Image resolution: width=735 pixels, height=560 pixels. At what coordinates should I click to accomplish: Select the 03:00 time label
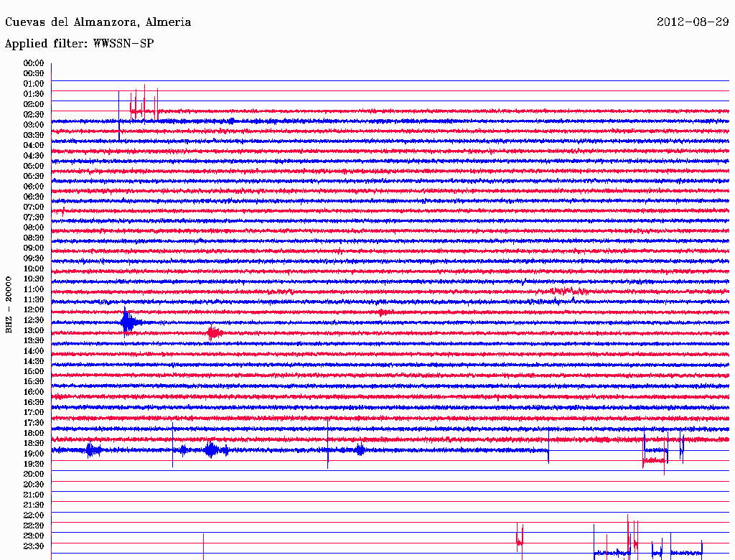pyautogui.click(x=34, y=125)
